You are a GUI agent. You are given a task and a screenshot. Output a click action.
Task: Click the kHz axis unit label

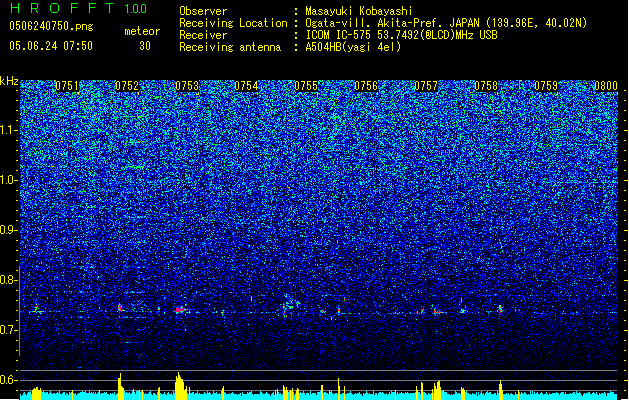(x=9, y=81)
